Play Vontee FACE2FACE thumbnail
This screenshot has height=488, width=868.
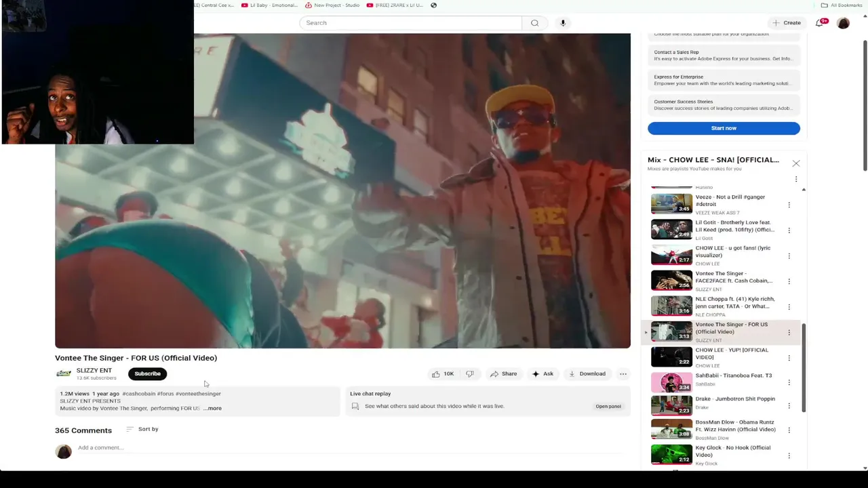(671, 280)
